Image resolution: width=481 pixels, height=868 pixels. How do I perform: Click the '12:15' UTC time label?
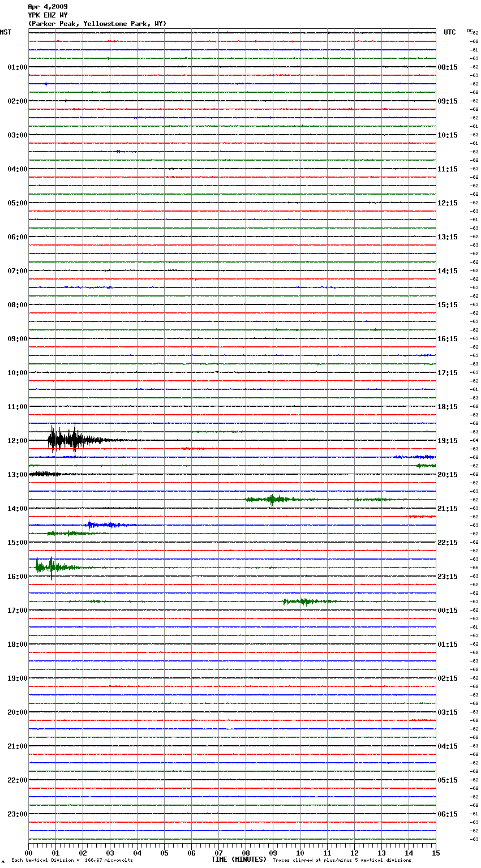tap(448, 203)
